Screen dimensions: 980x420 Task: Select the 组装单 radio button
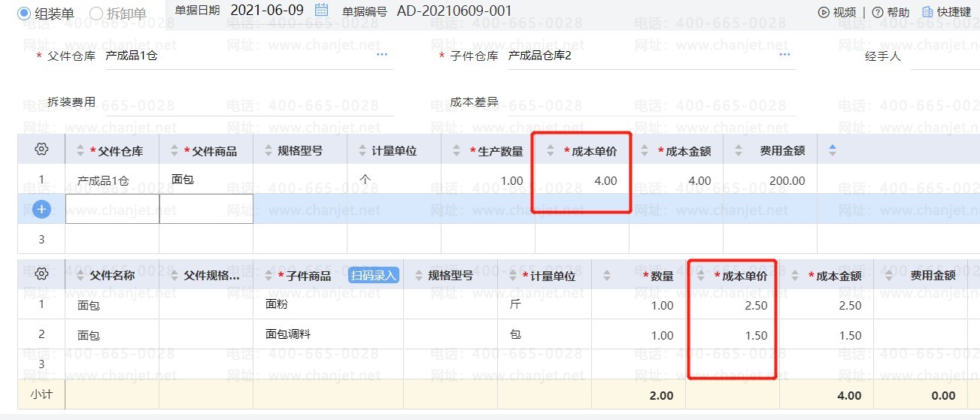coord(25,13)
